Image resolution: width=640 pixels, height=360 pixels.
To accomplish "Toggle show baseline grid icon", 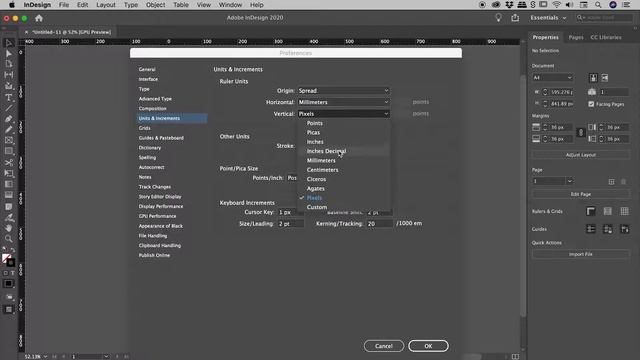I will pyautogui.click(x=607, y=211).
